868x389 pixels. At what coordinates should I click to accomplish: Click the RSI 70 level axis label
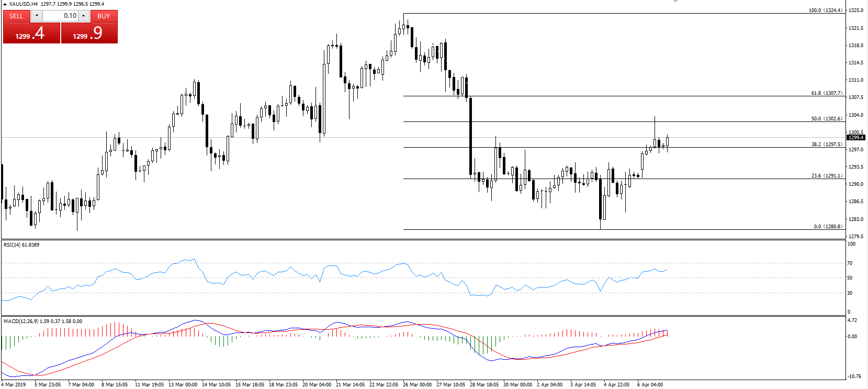click(x=850, y=263)
